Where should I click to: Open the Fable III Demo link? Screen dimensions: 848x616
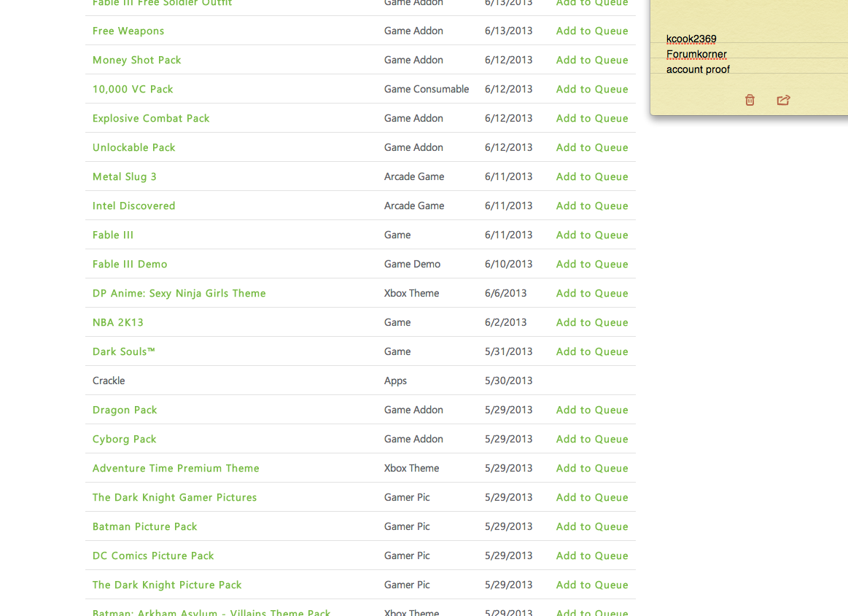click(130, 265)
